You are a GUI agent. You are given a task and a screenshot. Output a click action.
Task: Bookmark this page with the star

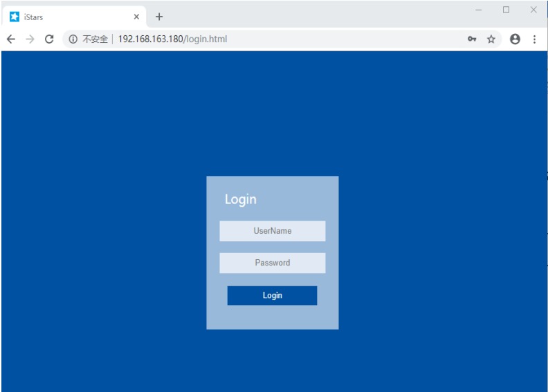point(491,39)
